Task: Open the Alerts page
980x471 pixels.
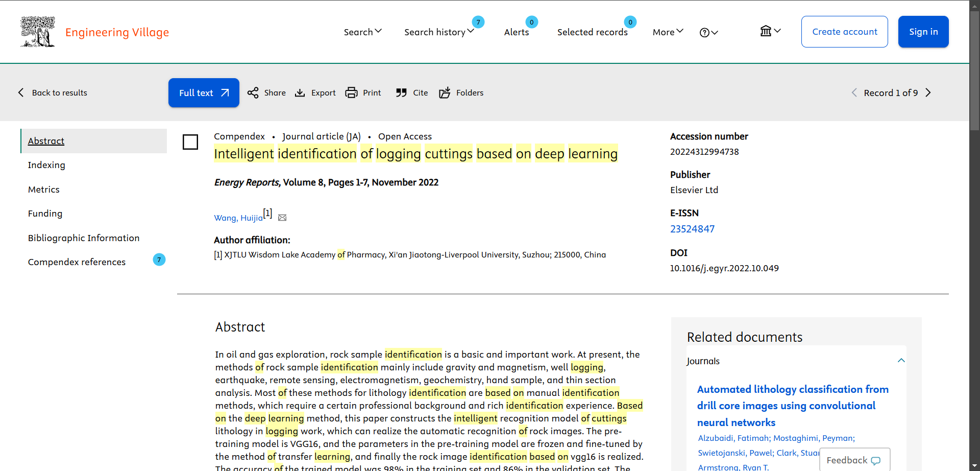Action: pos(517,32)
